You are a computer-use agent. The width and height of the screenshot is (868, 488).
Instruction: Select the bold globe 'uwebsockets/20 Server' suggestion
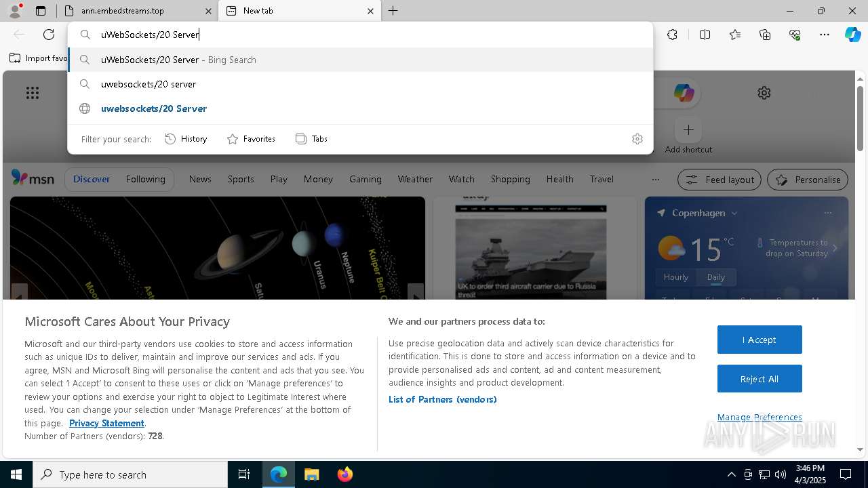(x=360, y=108)
